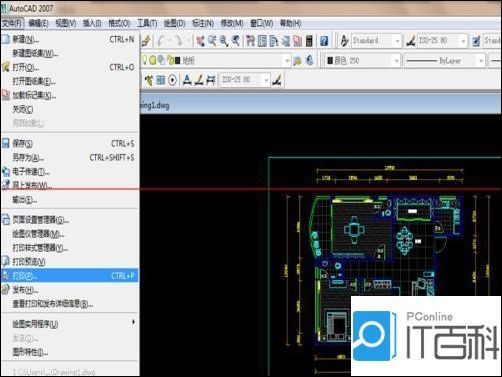The height and width of the screenshot is (377, 502).
Task: Open the Text Style manager icon
Action: pos(344,41)
